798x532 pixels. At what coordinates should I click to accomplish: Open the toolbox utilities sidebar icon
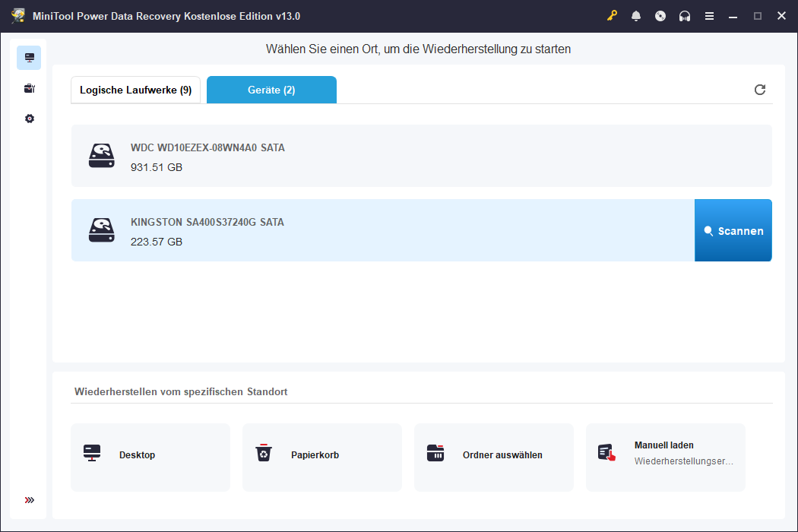(29, 89)
